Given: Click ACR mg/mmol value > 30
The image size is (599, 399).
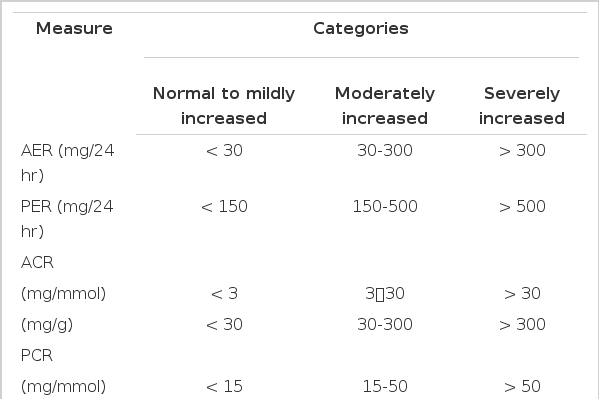Looking at the screenshot, I should [522, 294].
